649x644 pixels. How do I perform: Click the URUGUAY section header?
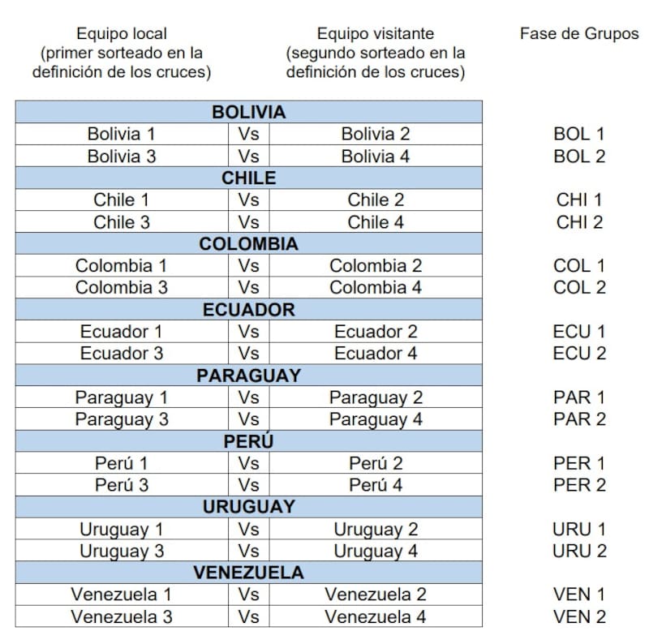[x=248, y=507]
